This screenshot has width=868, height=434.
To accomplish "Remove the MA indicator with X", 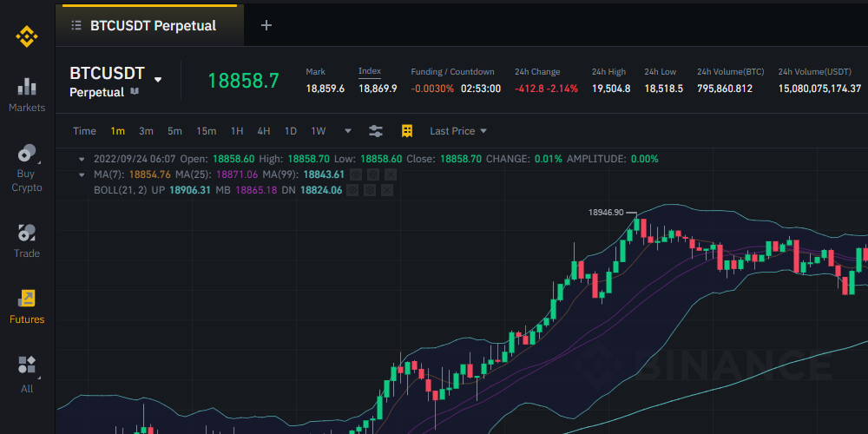I will pyautogui.click(x=391, y=175).
